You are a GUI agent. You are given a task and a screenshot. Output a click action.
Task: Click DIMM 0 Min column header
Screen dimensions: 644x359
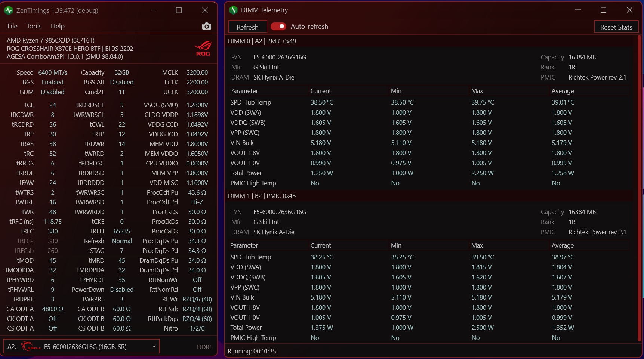[x=396, y=91]
